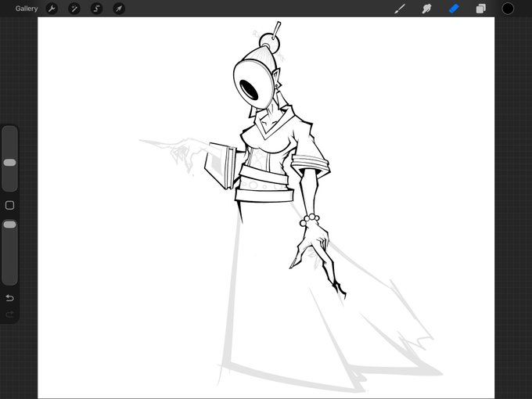Screen dimensions: 532x399
Task: Select the Eraser tool
Action: 454,9
